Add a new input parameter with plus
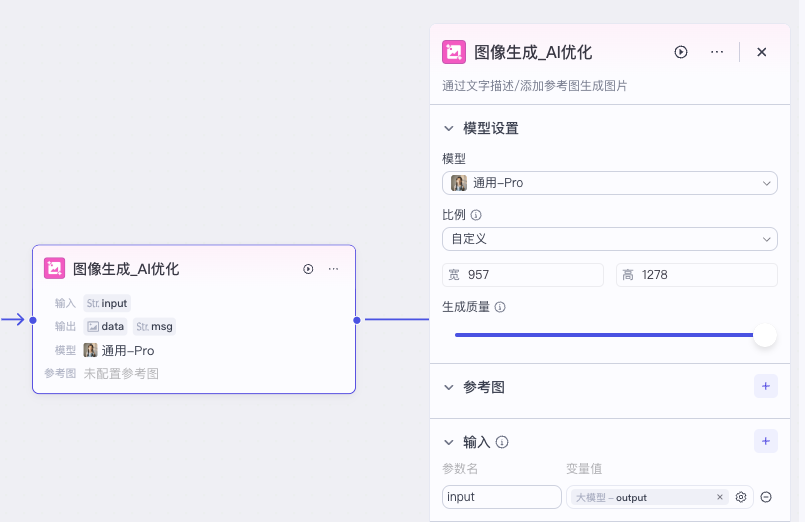The height and width of the screenshot is (522, 805). pos(765,441)
